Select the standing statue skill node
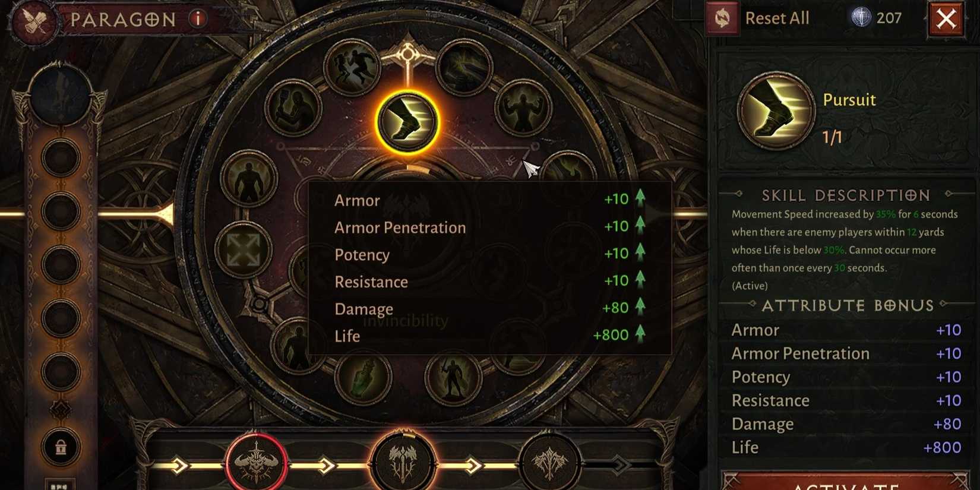 (x=453, y=378)
